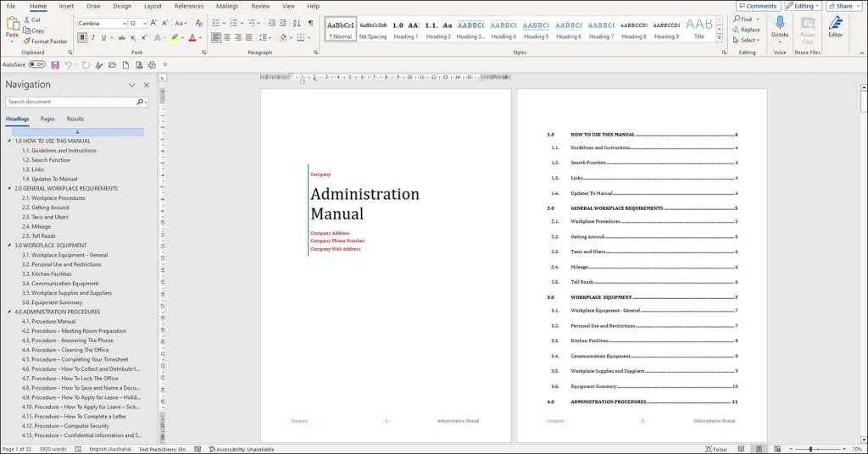Collapse 1.0 HOW TO USE THIS MANUAL heading
The height and width of the screenshot is (454, 868).
tap(9, 141)
